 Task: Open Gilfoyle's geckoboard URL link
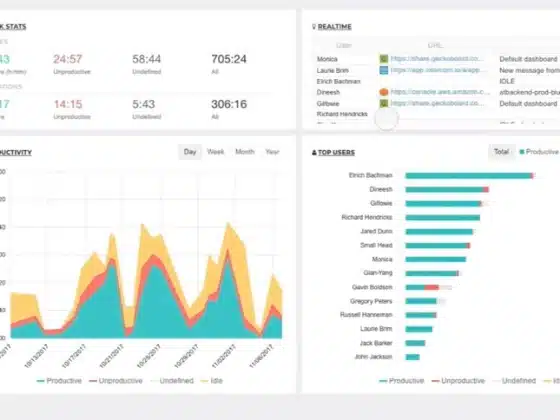pos(437,103)
